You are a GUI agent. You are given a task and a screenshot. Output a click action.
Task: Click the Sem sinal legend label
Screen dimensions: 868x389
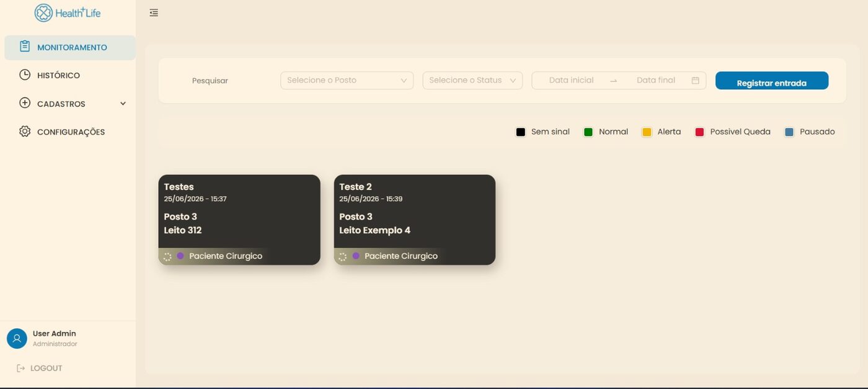pos(551,132)
